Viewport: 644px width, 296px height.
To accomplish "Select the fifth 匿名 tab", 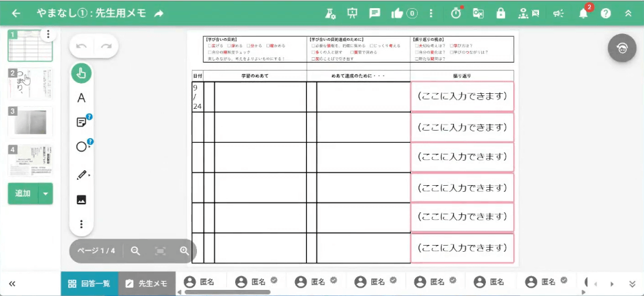I will point(435,282).
